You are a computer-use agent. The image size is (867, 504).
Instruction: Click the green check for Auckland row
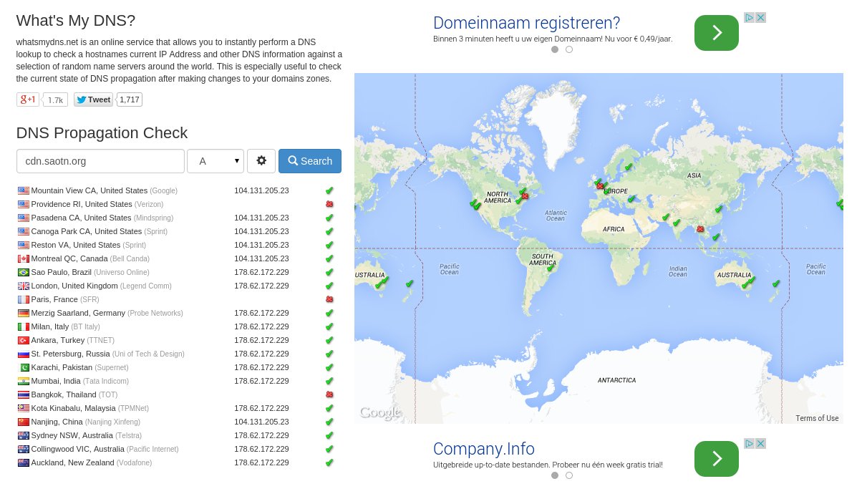coord(329,462)
